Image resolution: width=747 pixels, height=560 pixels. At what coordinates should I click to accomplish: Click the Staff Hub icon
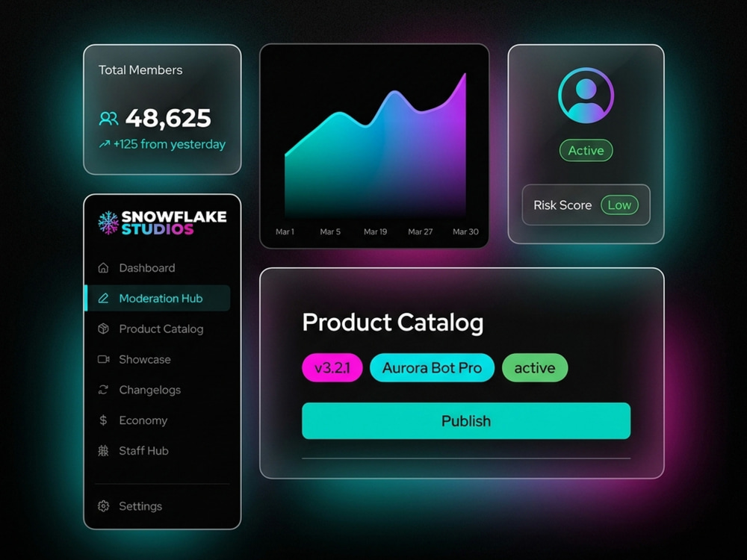tap(103, 450)
